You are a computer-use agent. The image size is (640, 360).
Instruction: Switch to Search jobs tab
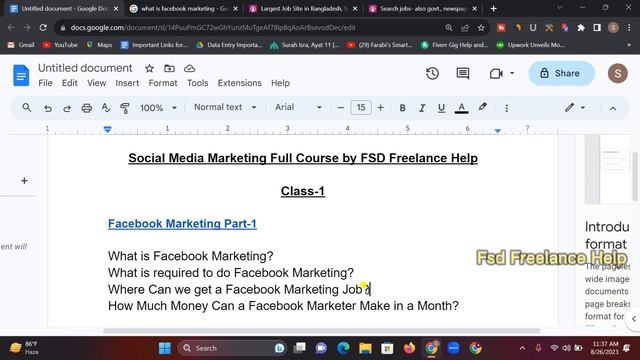422,9
